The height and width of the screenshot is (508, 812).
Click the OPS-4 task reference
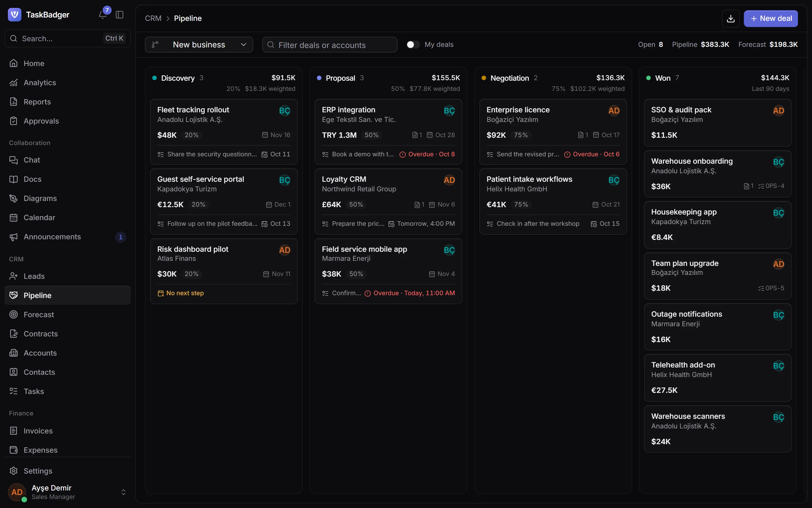pos(771,186)
